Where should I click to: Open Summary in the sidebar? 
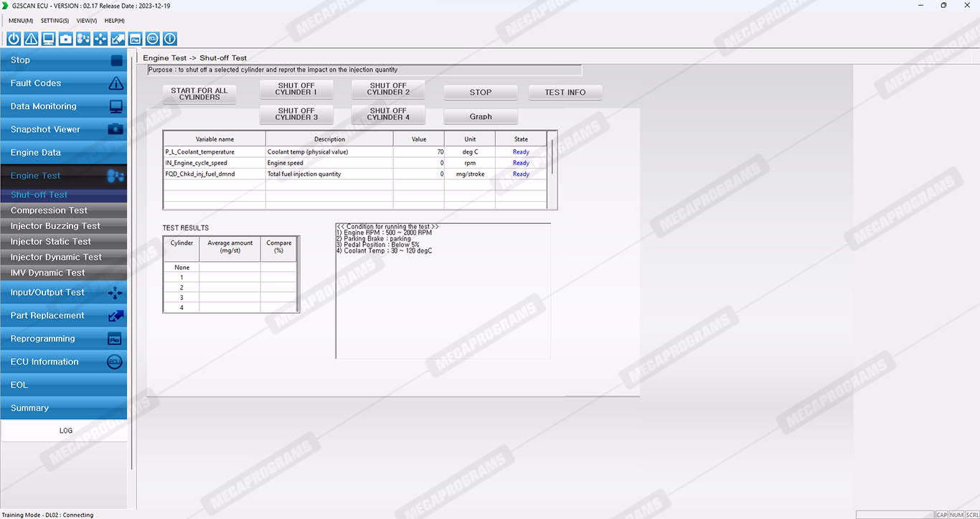pos(64,408)
